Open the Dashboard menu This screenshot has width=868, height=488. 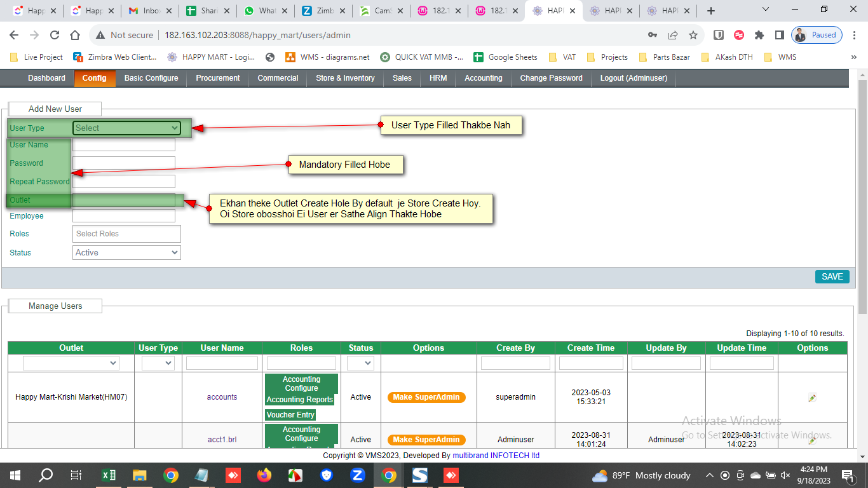pos(46,78)
